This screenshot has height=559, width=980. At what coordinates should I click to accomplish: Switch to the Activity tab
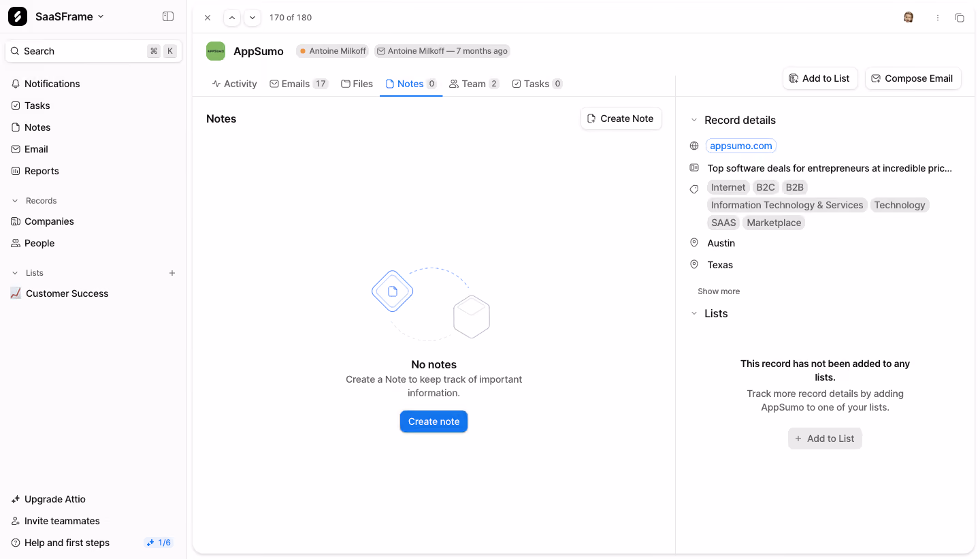(234, 84)
